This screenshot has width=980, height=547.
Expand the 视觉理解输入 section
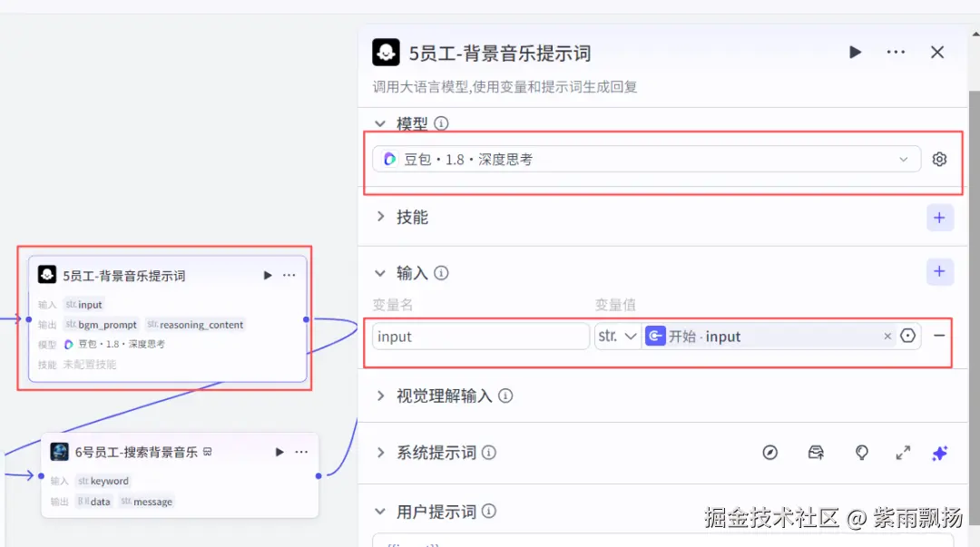tap(380, 396)
